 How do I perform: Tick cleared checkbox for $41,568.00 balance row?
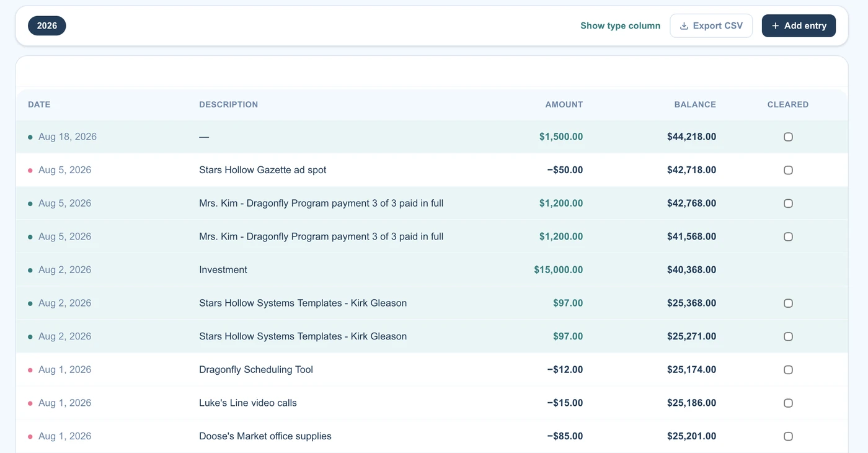(788, 236)
